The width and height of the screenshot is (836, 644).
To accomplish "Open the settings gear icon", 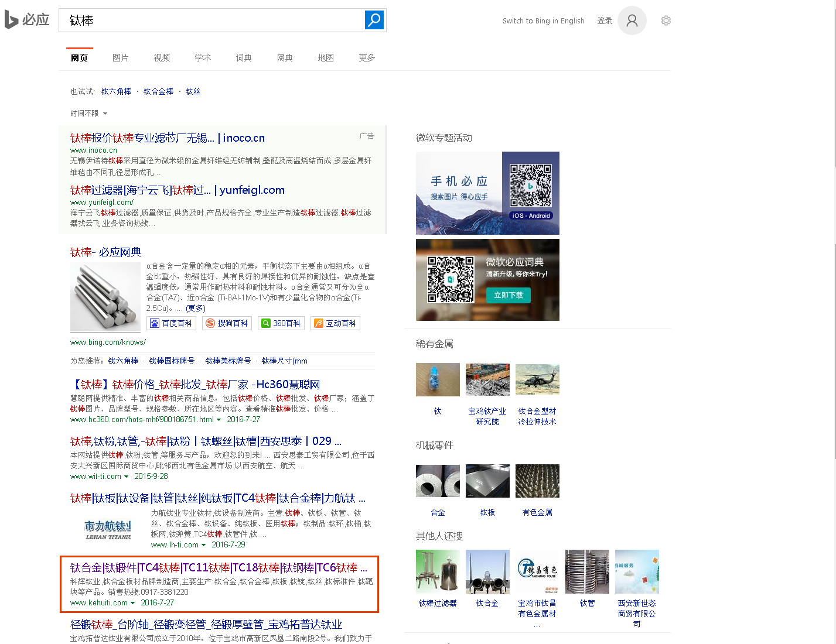I will [666, 20].
